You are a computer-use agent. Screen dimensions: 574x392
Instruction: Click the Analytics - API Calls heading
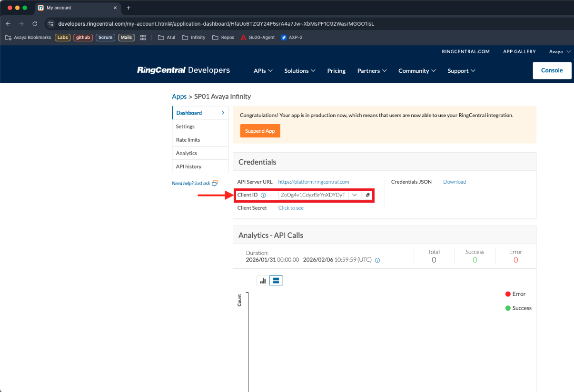(x=271, y=235)
